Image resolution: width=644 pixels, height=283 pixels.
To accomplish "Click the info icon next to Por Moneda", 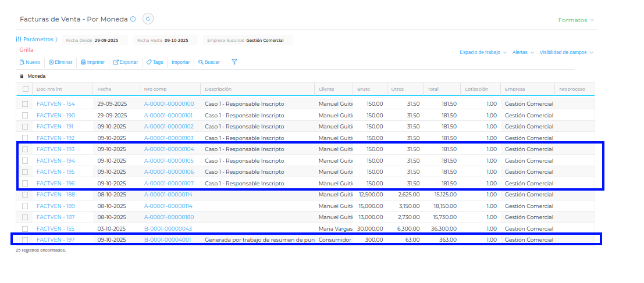I will pos(133,19).
